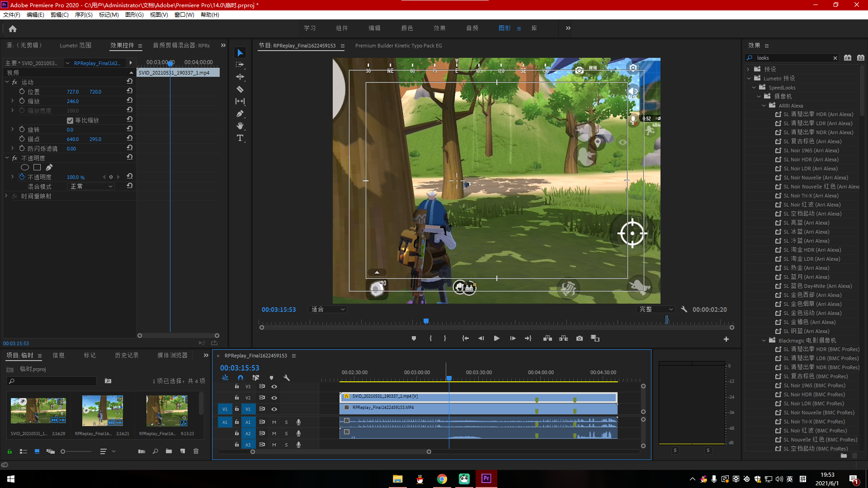Toggle lock on track V2

[x=236, y=398]
